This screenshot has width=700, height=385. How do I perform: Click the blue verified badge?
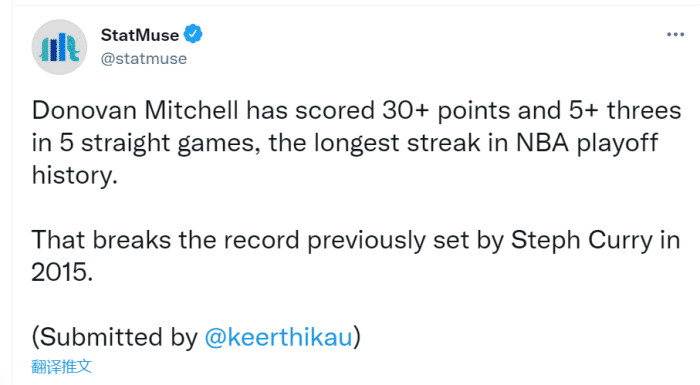click(x=193, y=34)
